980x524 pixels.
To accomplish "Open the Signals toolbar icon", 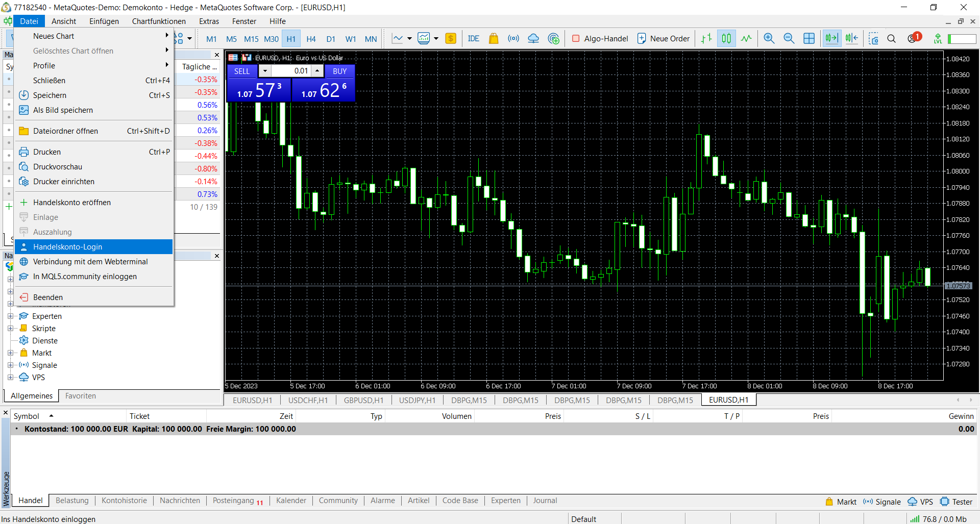I will pyautogui.click(x=513, y=39).
